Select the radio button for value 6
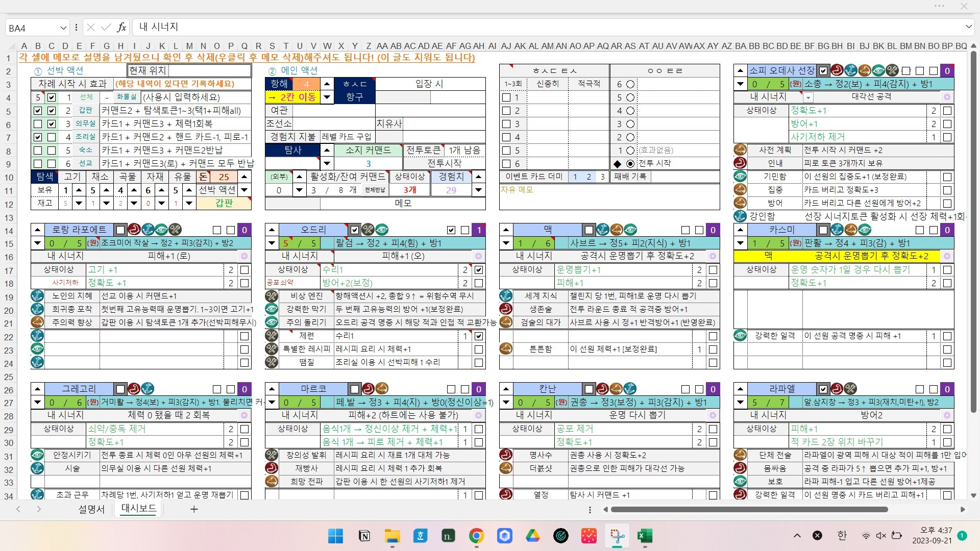 coord(630,84)
